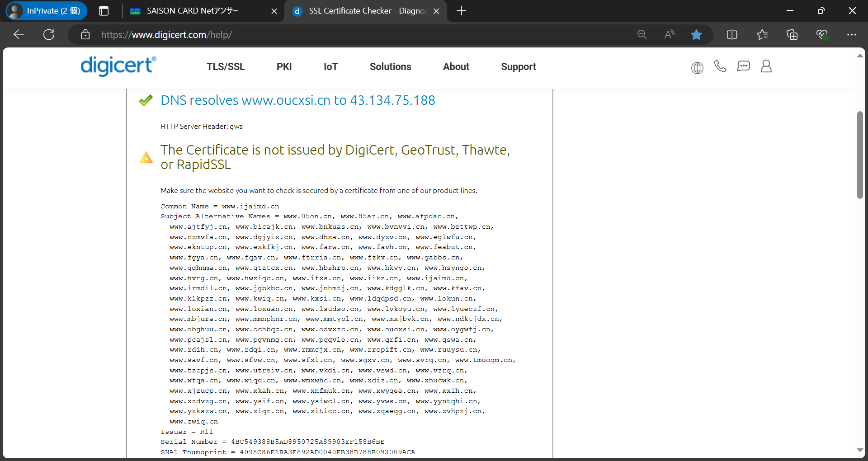Open the Support menu
The width and height of the screenshot is (868, 461).
click(518, 67)
